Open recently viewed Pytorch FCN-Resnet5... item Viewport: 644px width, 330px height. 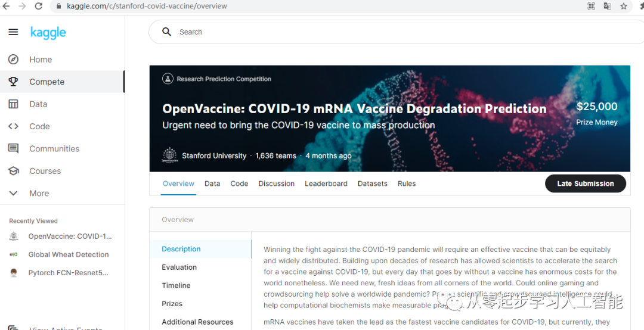(68, 273)
